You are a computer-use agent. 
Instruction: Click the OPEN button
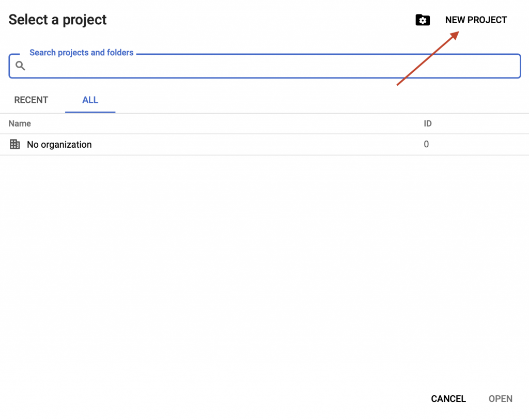(x=500, y=399)
